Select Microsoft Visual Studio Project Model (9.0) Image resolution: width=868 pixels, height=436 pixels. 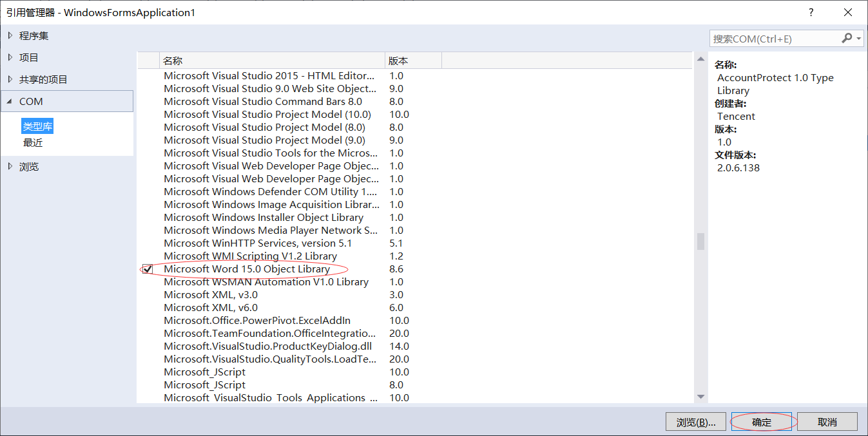(414, 140)
